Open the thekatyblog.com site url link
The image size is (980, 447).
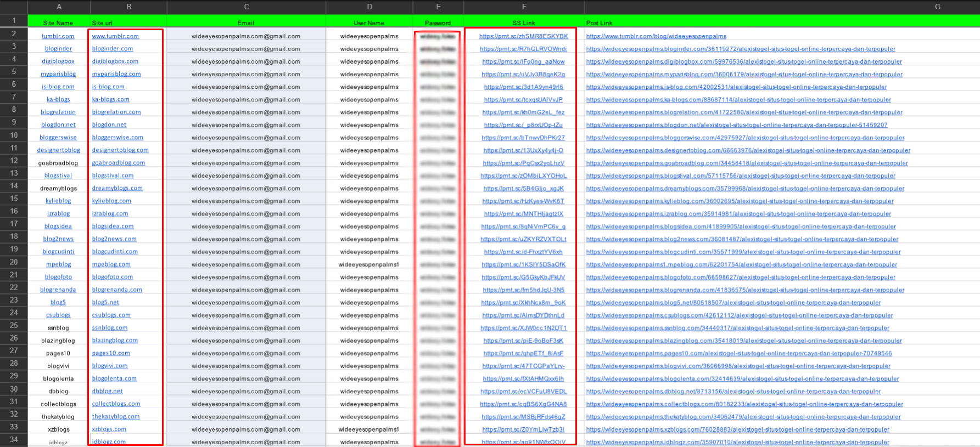(x=116, y=417)
